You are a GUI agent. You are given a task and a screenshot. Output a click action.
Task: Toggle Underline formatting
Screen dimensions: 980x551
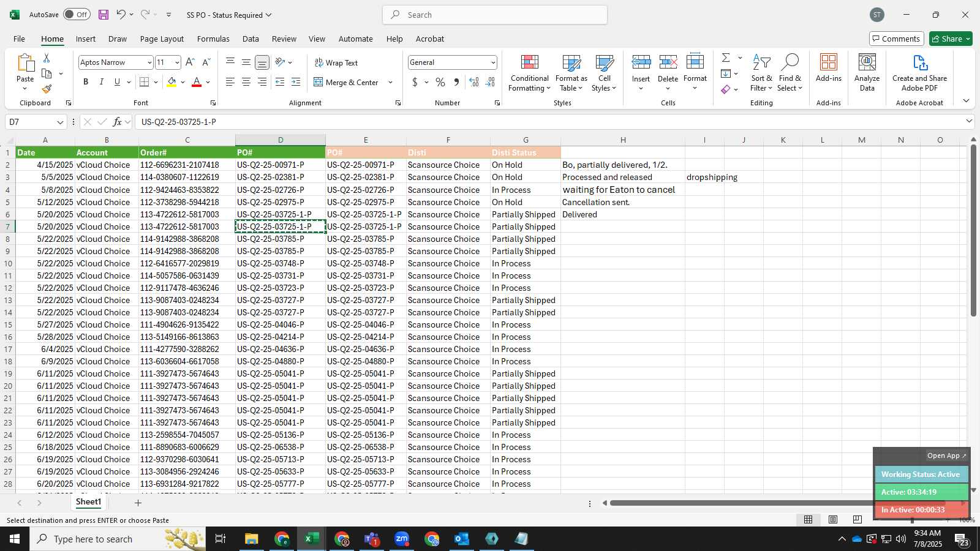(x=117, y=82)
